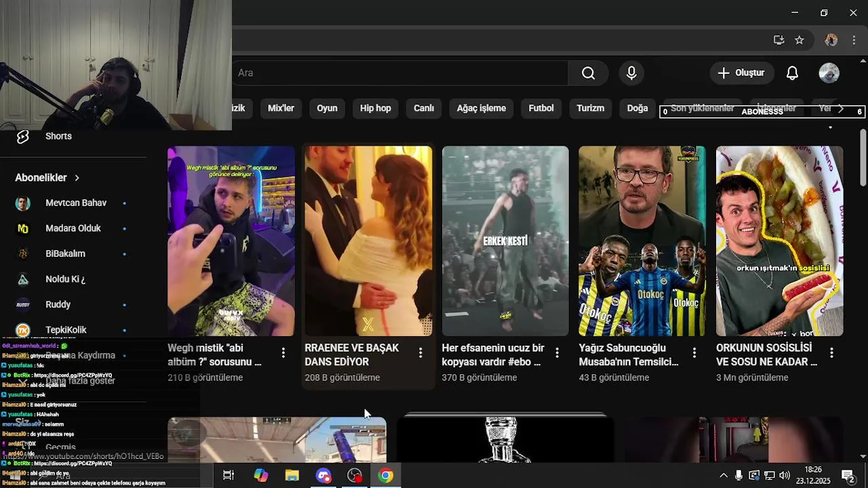Click the YouTube search magnifier button
The height and width of the screenshot is (488, 868).
point(588,73)
